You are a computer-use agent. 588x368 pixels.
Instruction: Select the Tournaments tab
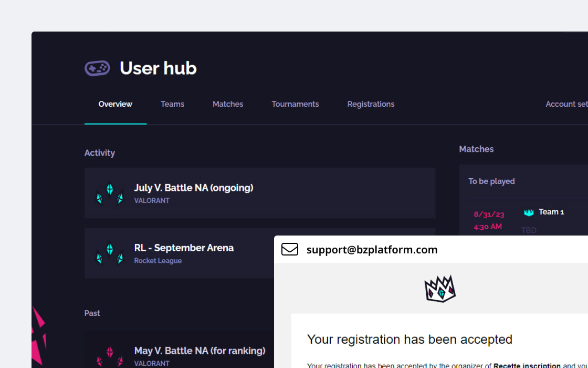(295, 104)
